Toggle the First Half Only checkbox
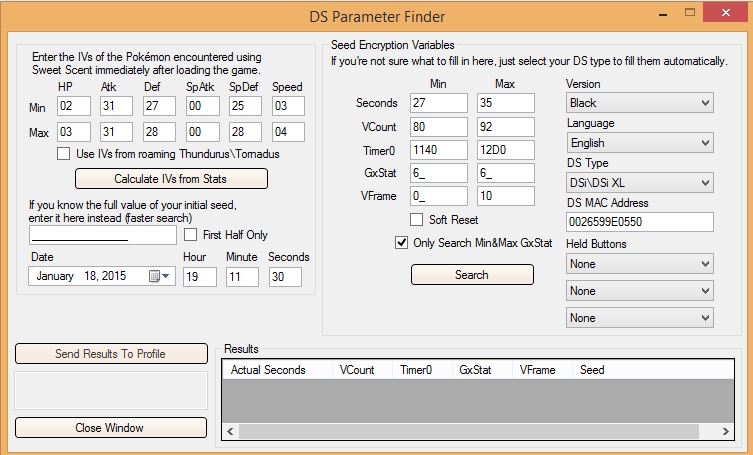This screenshot has width=753, height=455. point(191,235)
